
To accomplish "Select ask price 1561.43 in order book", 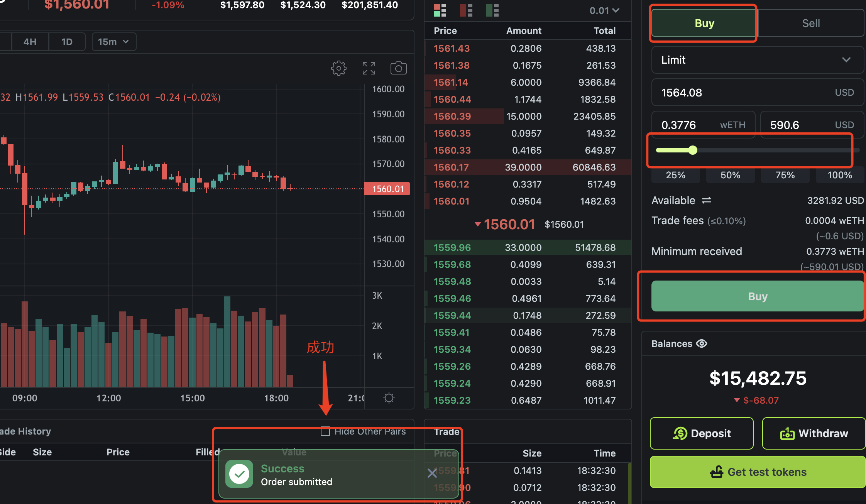I will (x=528, y=48).
